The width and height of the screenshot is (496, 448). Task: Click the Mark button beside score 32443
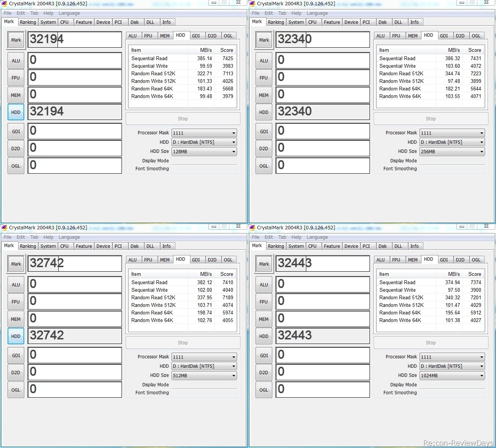click(264, 264)
